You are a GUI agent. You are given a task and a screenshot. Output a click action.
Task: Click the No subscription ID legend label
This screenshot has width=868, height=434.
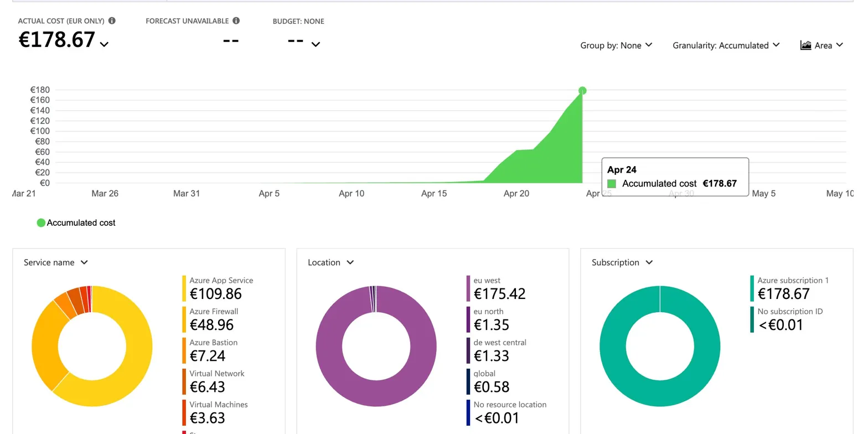[x=790, y=312]
